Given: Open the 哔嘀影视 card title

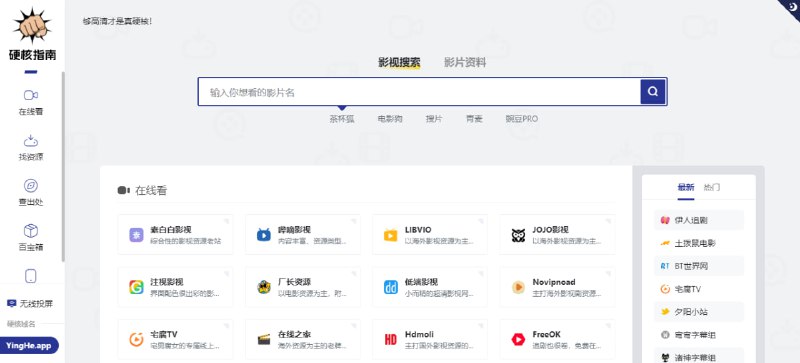Looking at the screenshot, I should 294,230.
